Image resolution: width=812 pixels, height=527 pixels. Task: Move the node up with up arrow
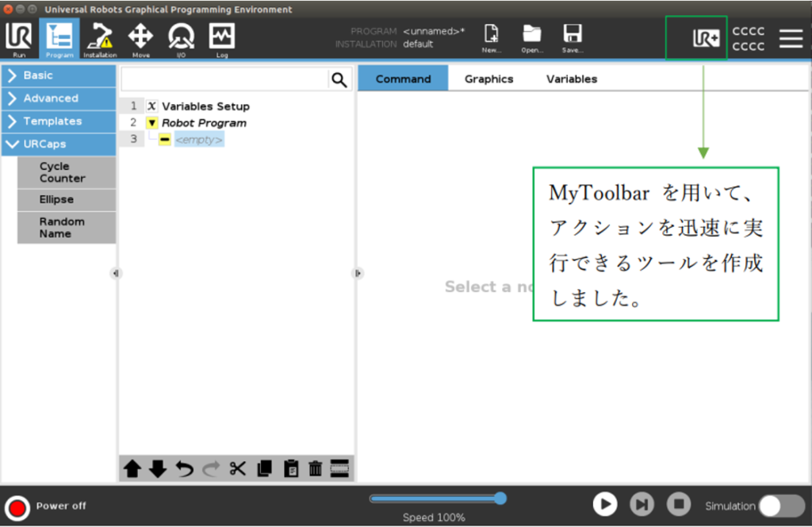(132, 469)
